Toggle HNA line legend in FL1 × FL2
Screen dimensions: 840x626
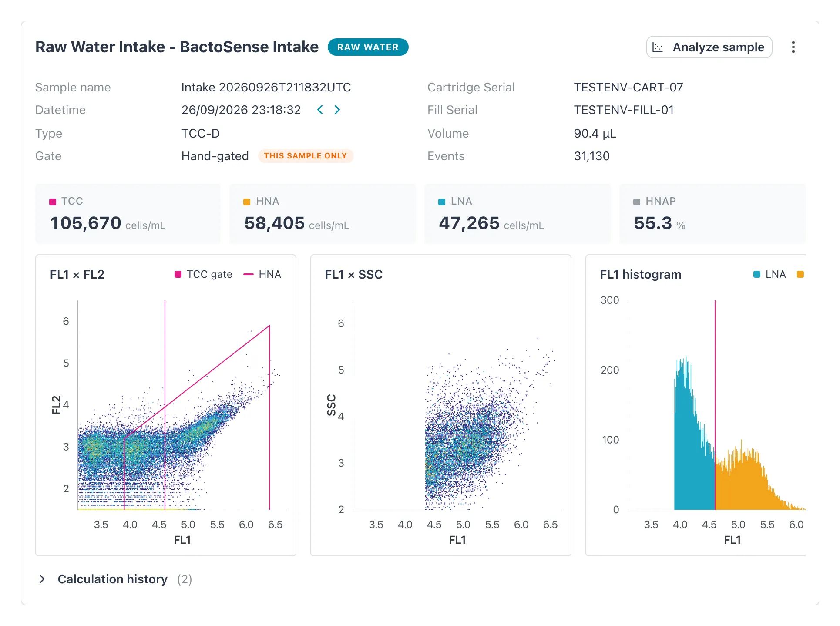click(262, 274)
